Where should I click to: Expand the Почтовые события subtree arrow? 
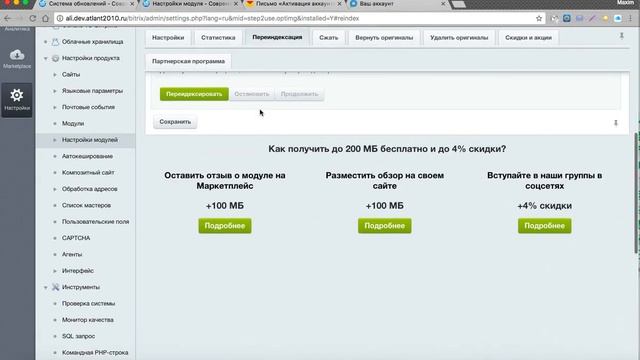[x=55, y=107]
